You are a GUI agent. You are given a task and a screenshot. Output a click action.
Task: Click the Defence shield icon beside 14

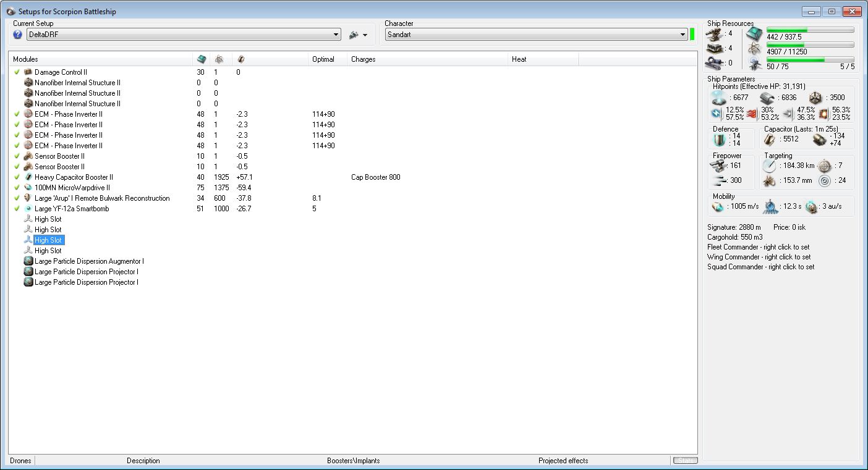tap(718, 140)
